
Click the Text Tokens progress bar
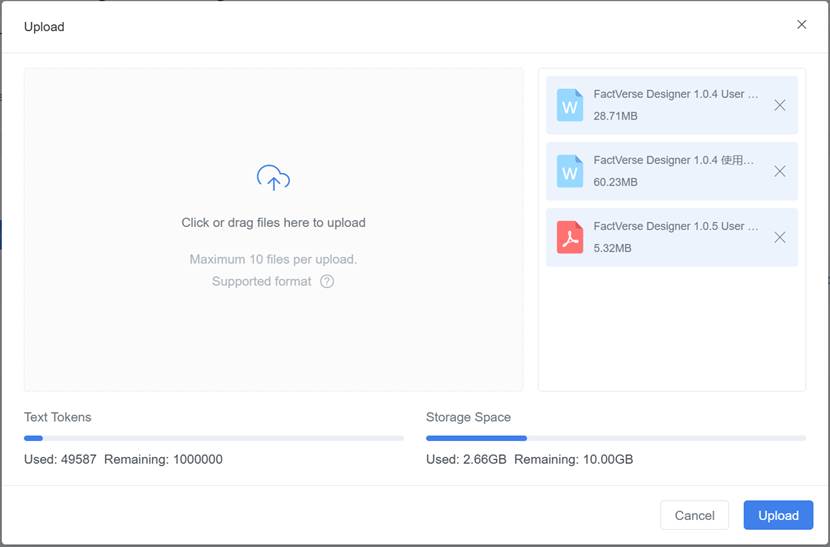214,438
